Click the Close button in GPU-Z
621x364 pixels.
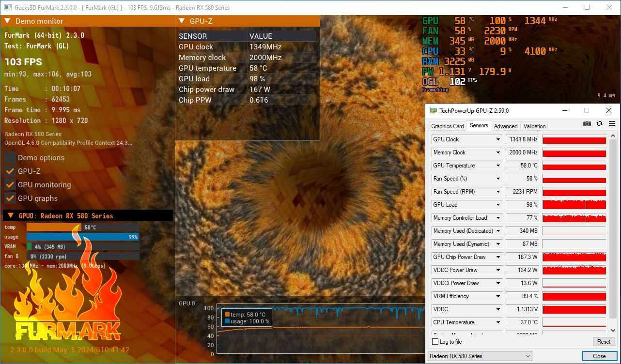click(599, 356)
